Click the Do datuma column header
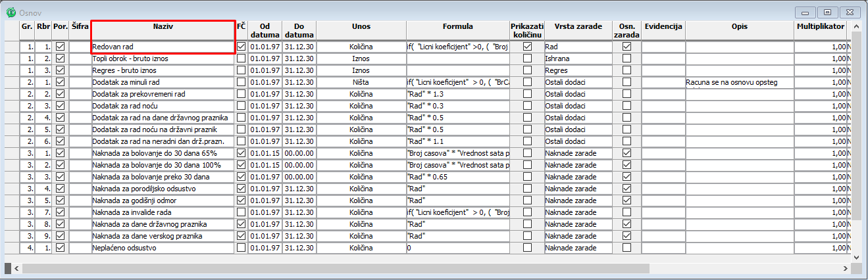Viewport: 868px width, 280px height. (299, 30)
